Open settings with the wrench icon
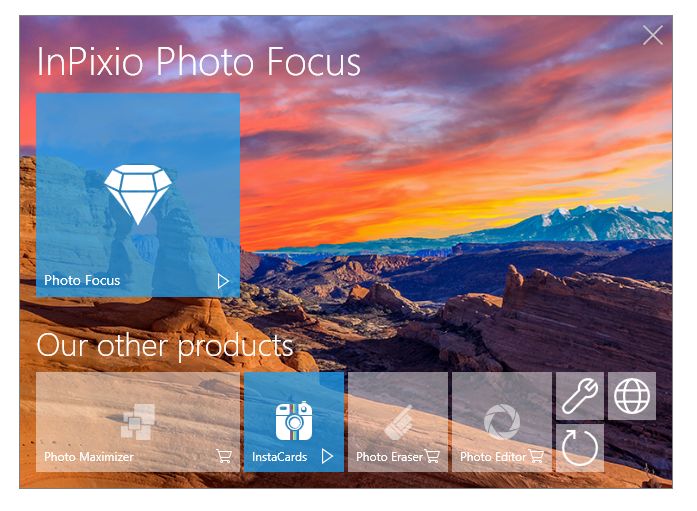 pos(580,396)
